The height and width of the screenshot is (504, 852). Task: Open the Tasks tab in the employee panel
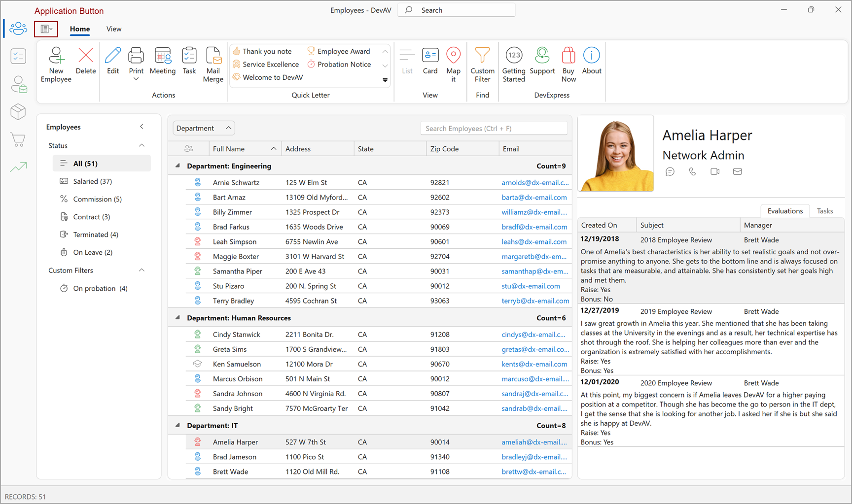pos(824,210)
